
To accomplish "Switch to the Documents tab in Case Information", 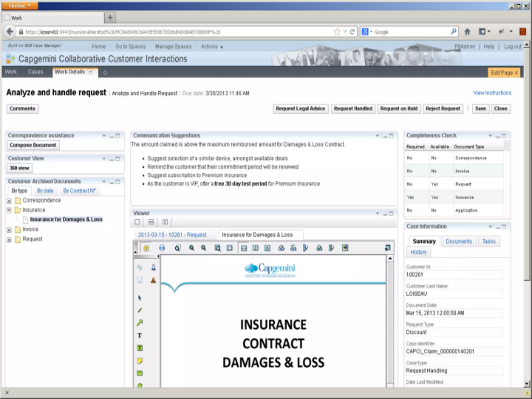I will [459, 241].
